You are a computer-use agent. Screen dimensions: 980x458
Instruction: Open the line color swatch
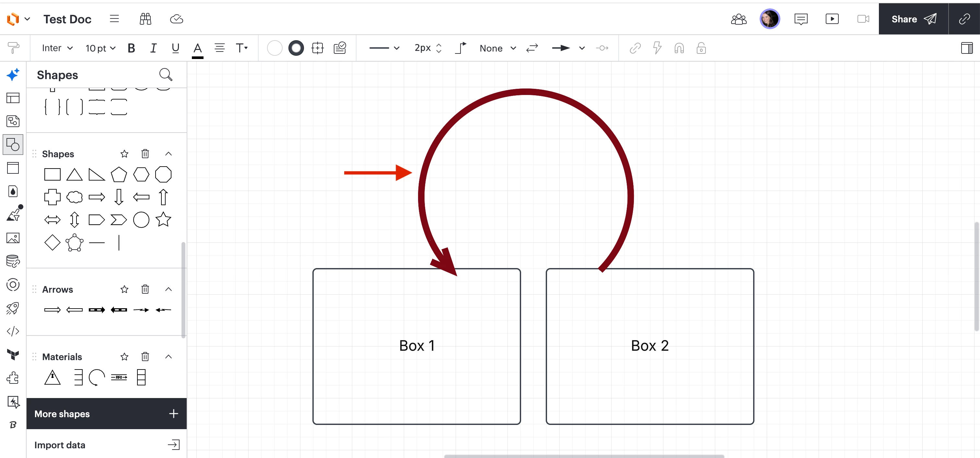[x=296, y=48]
